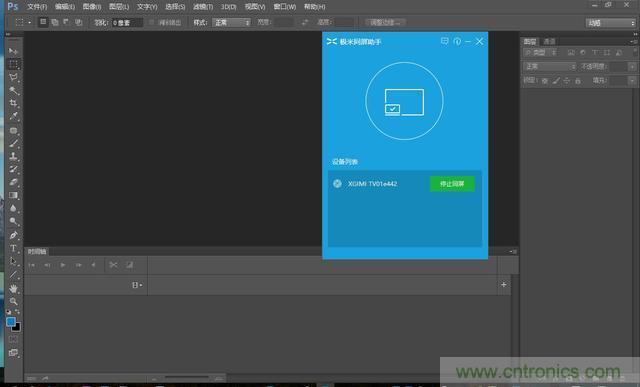Click the green stop mirroring button
The height and width of the screenshot is (387, 640).
(452, 184)
